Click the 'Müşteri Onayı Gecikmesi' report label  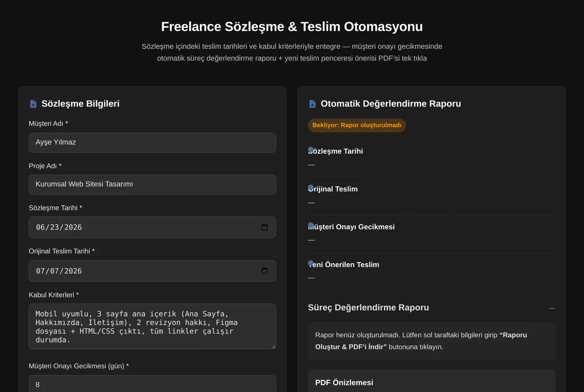[351, 227]
